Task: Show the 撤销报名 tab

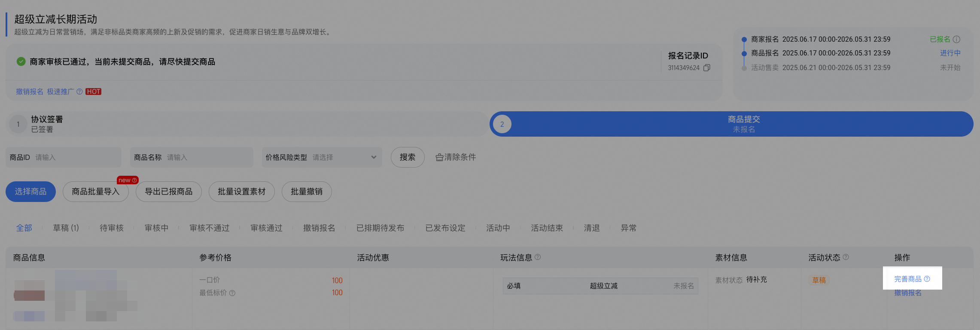Action: pyautogui.click(x=319, y=228)
